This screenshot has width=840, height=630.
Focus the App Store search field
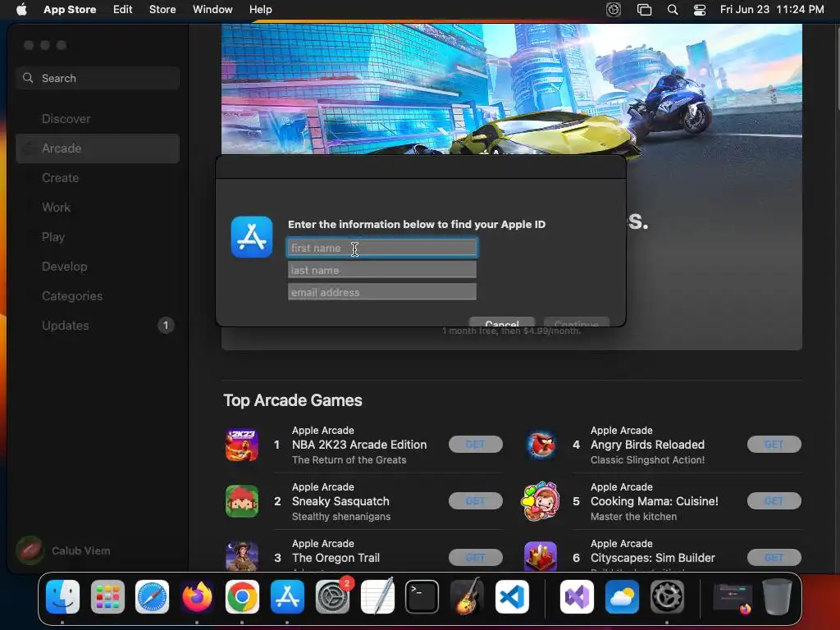coord(98,78)
